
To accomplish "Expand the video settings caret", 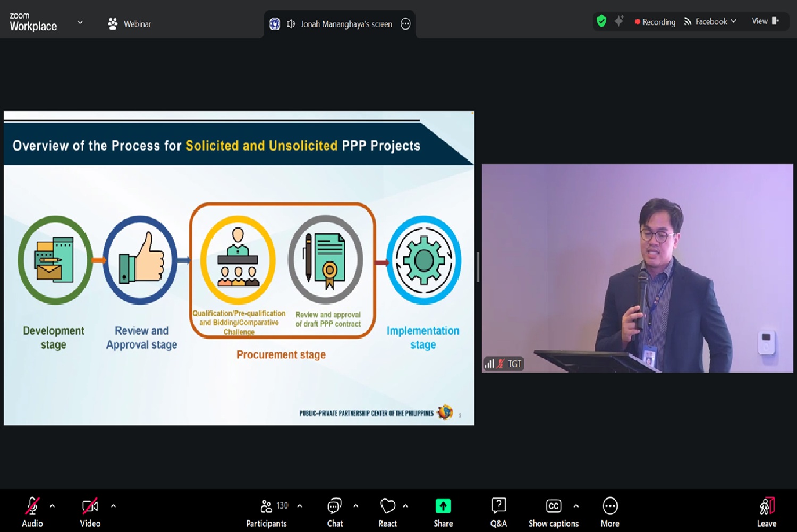I will (113, 506).
